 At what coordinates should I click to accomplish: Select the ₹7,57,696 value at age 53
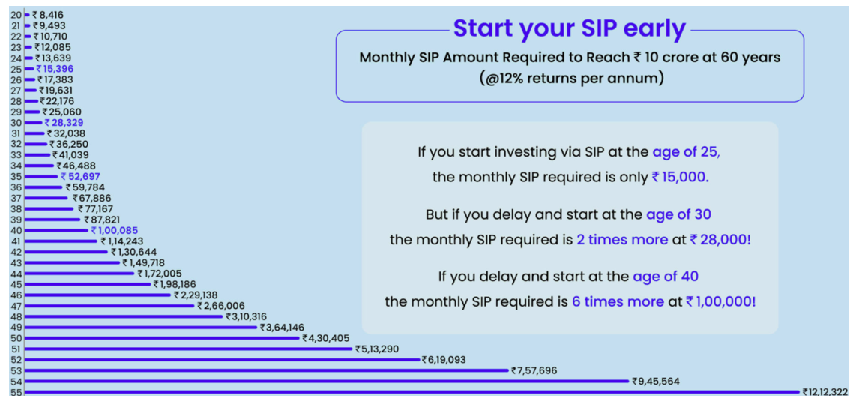pos(534,370)
